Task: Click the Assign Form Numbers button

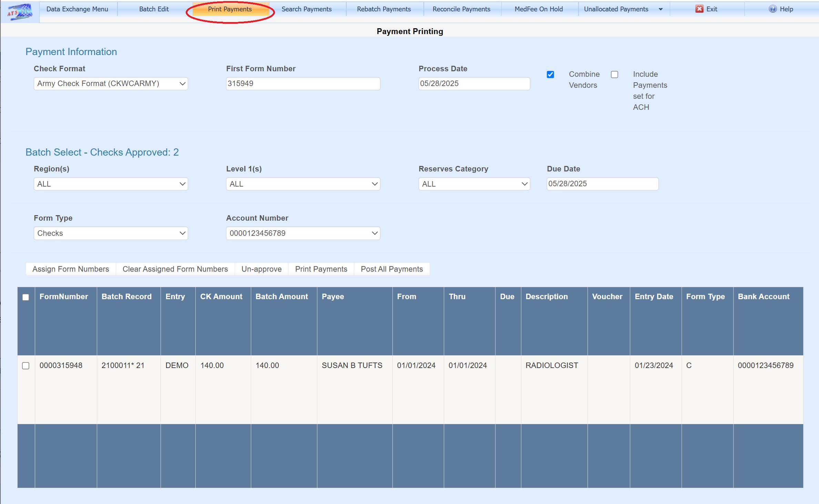Action: click(71, 269)
